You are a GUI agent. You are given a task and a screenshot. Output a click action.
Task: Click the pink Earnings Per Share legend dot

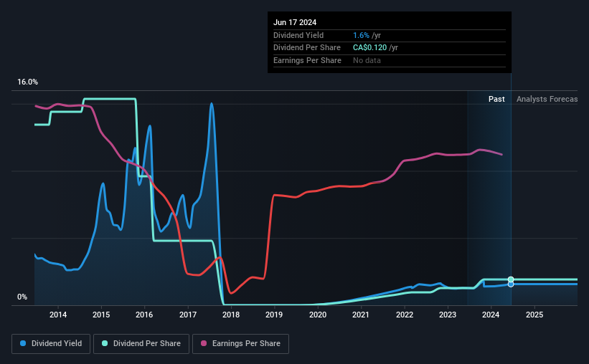point(204,343)
